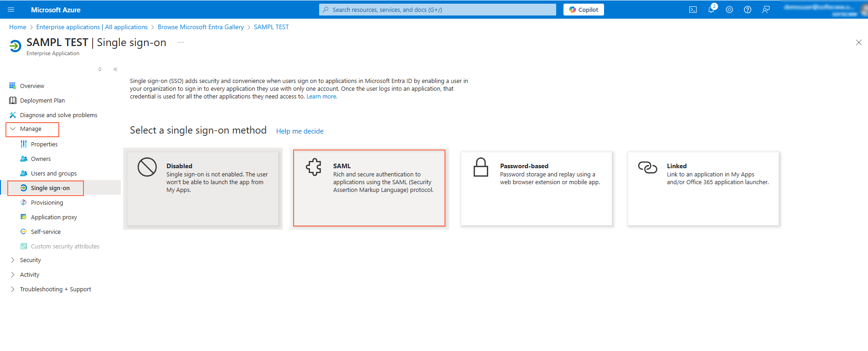Click the ellipsis more options icon
The image size is (868, 351).
181,42
